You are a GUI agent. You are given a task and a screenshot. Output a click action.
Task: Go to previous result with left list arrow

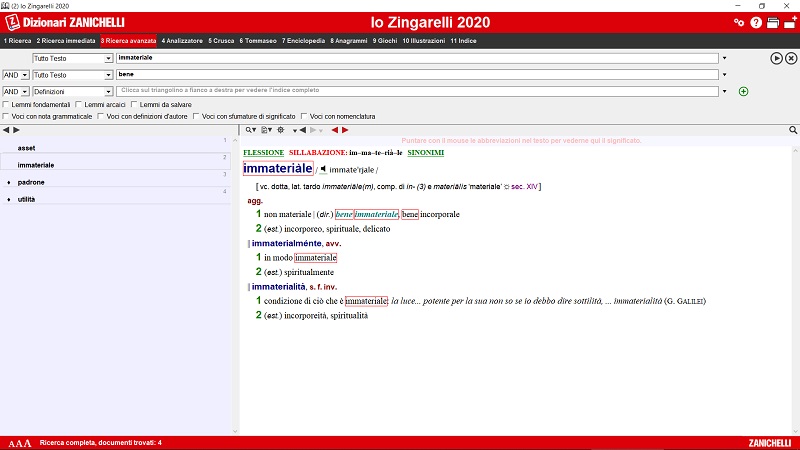[6, 130]
